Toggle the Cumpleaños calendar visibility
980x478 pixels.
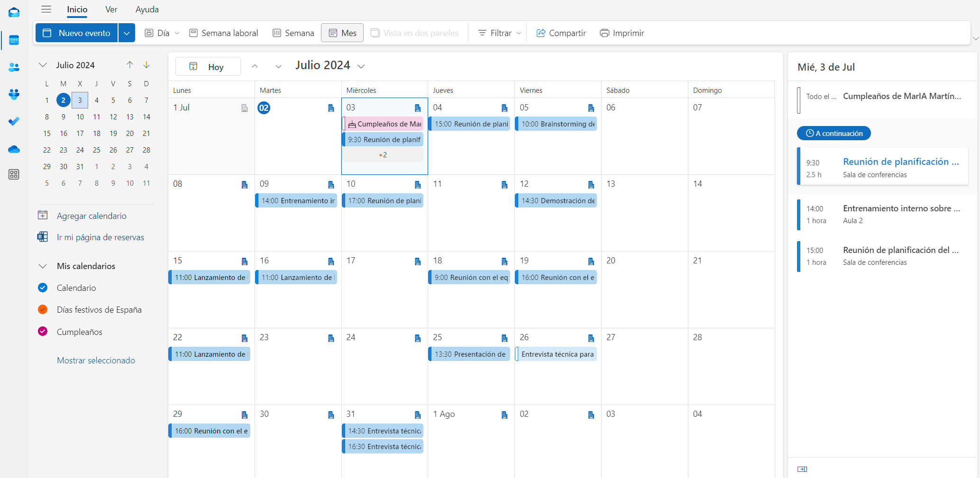click(43, 332)
